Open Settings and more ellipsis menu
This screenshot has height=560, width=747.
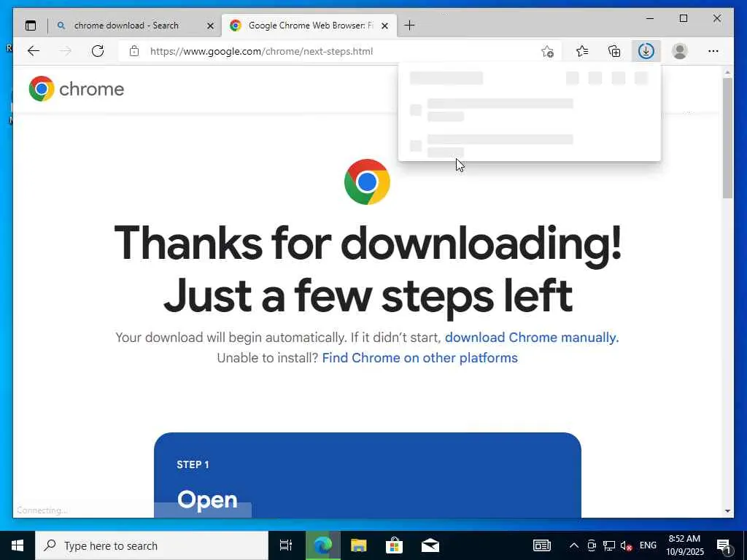pyautogui.click(x=713, y=51)
